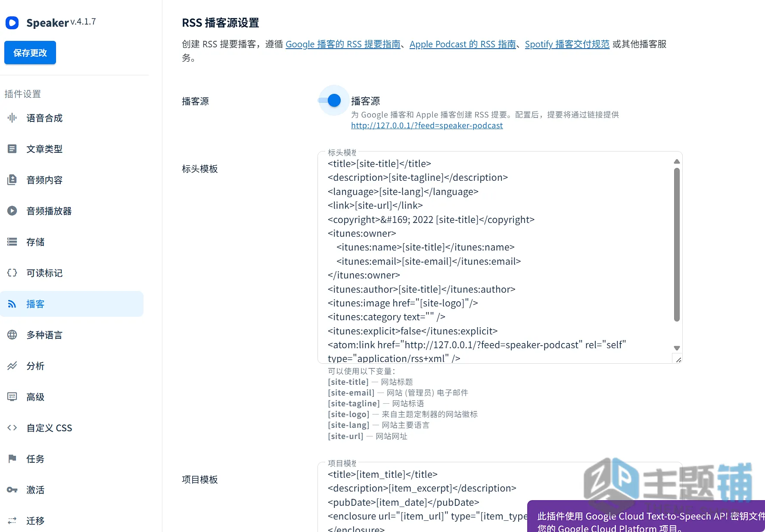Open 可读标记 settings

pos(72,273)
